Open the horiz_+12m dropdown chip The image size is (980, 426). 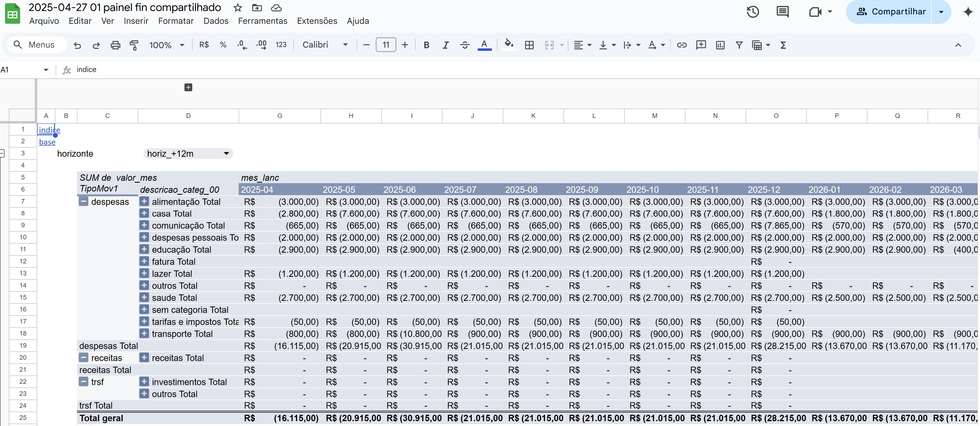[188, 154]
